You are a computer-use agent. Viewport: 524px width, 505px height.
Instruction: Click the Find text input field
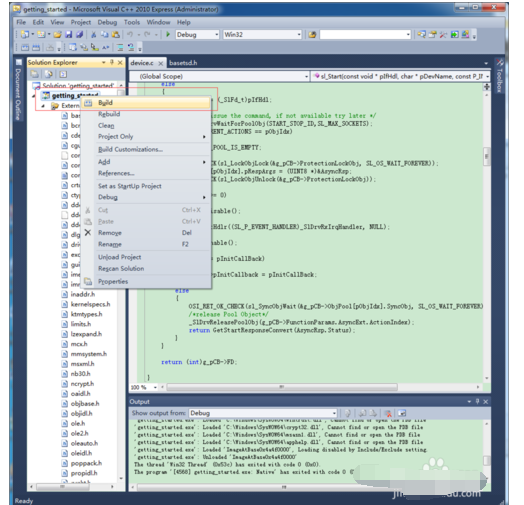363,34
